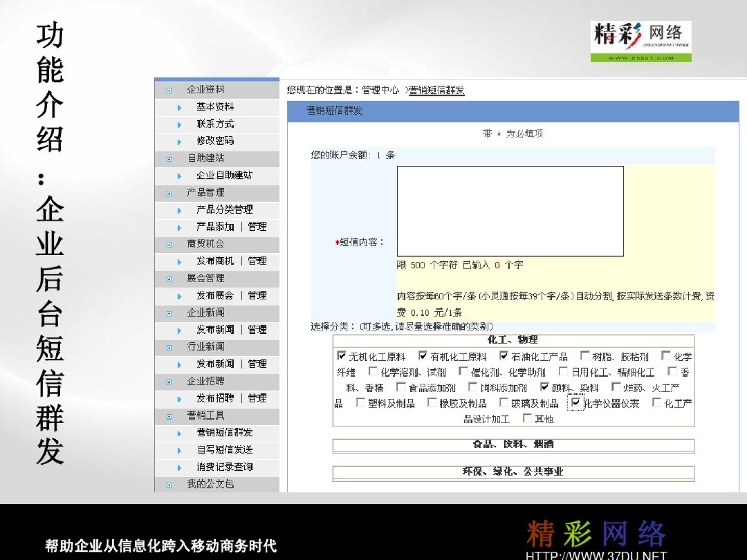Click the arrow icon beside 修改密码
Screen dimensions: 747x560
click(179, 142)
